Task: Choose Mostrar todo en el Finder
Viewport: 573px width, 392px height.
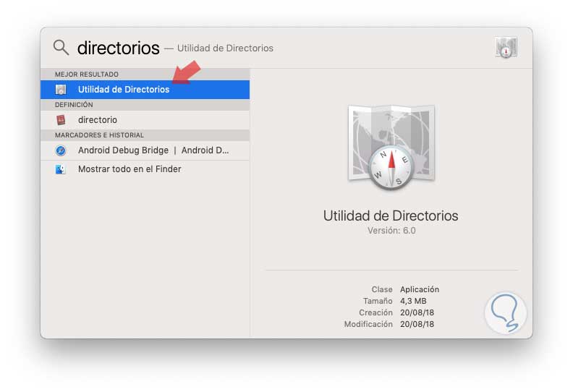Action: pyautogui.click(x=130, y=169)
